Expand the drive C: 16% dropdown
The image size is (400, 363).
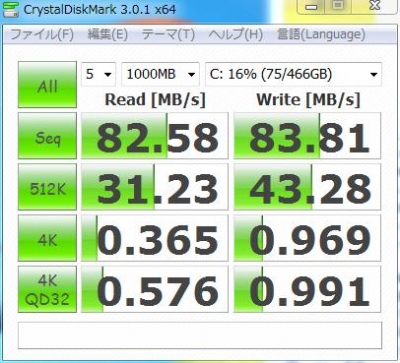(293, 74)
